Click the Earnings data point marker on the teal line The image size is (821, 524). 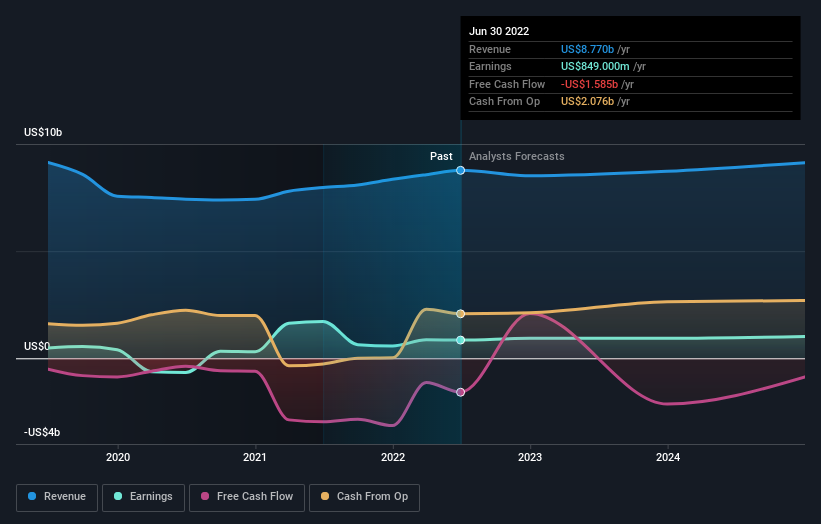click(x=460, y=340)
